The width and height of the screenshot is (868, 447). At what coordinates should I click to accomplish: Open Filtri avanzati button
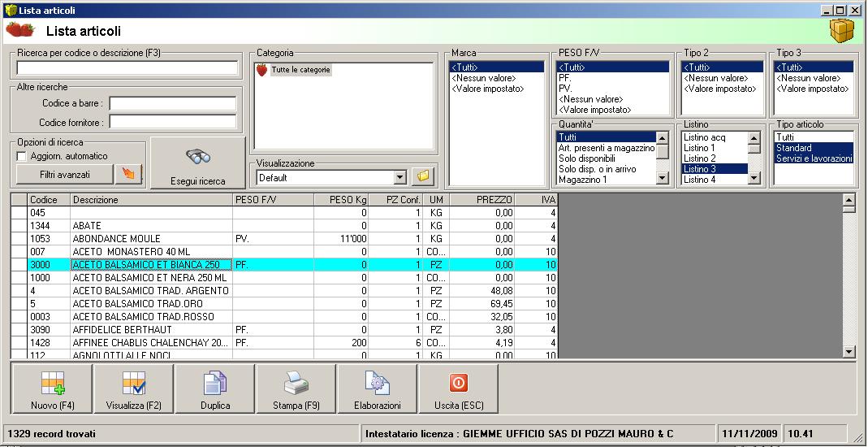tap(64, 174)
